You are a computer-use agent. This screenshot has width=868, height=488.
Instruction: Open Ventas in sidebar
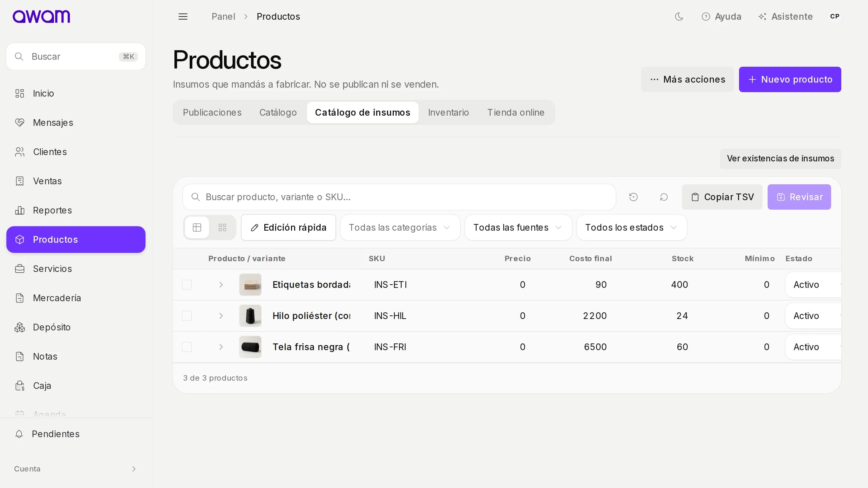pyautogui.click(x=76, y=181)
